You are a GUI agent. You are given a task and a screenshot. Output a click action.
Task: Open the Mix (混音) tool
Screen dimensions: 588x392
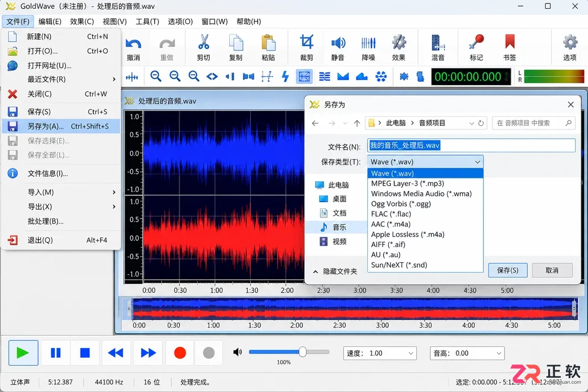pyautogui.click(x=438, y=47)
